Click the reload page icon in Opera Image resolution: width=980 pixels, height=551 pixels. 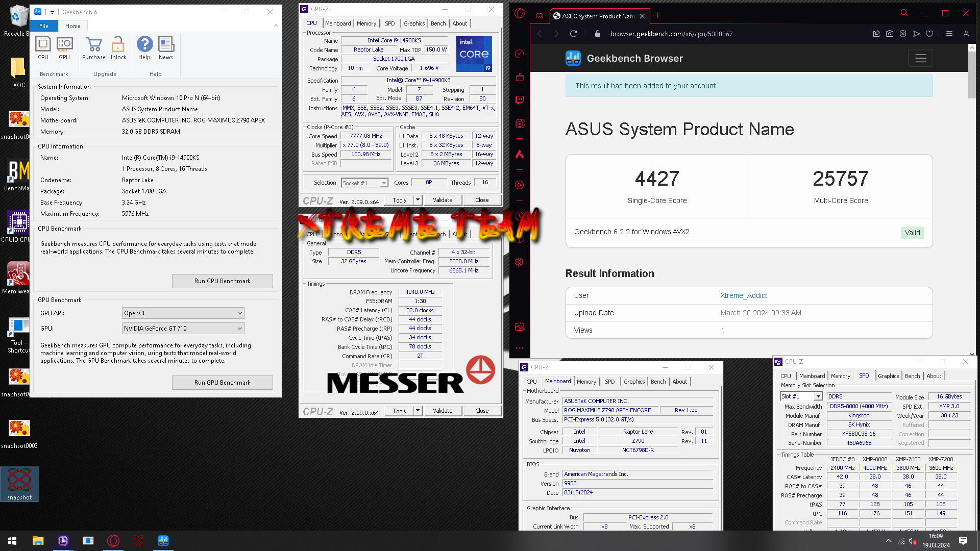[x=573, y=34]
